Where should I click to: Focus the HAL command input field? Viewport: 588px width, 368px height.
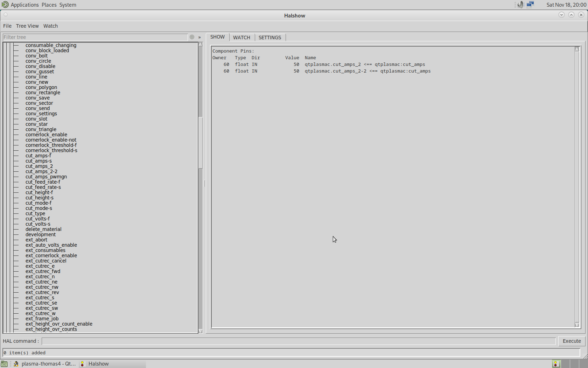pos(299,341)
